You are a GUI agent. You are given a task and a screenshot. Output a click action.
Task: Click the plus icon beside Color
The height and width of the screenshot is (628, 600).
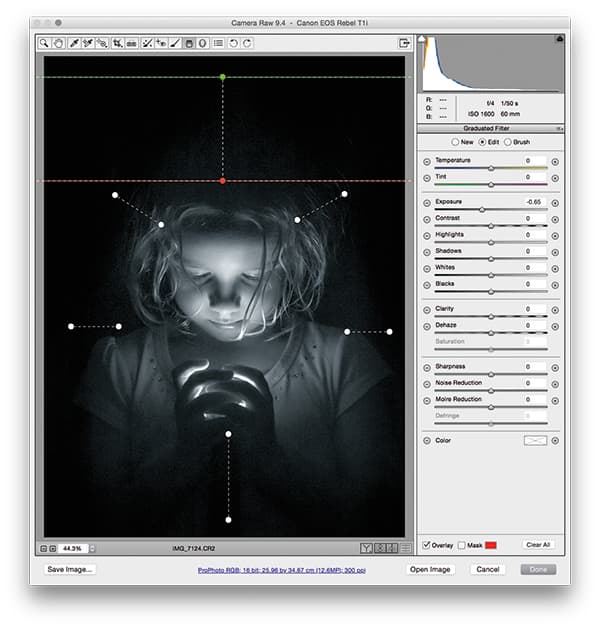(x=555, y=441)
